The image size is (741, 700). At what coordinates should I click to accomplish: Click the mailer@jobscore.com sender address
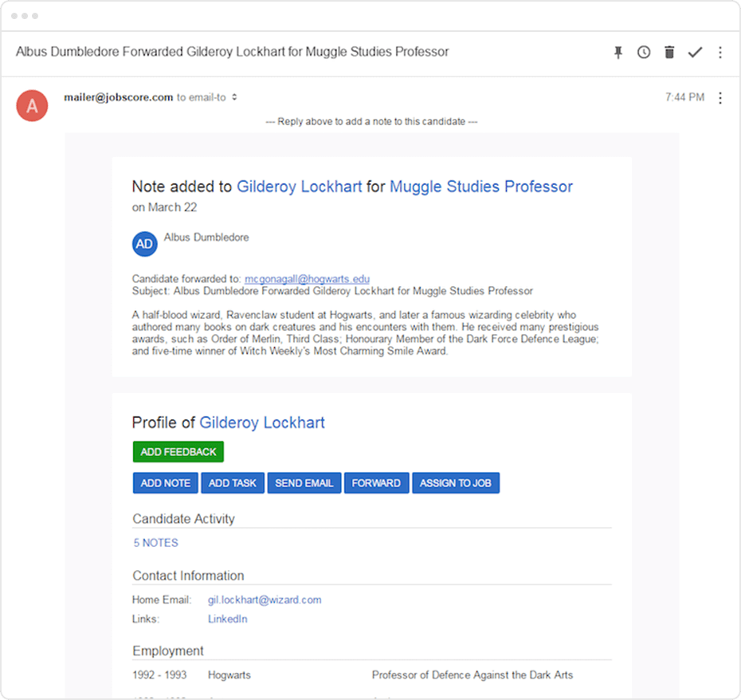pos(119,97)
